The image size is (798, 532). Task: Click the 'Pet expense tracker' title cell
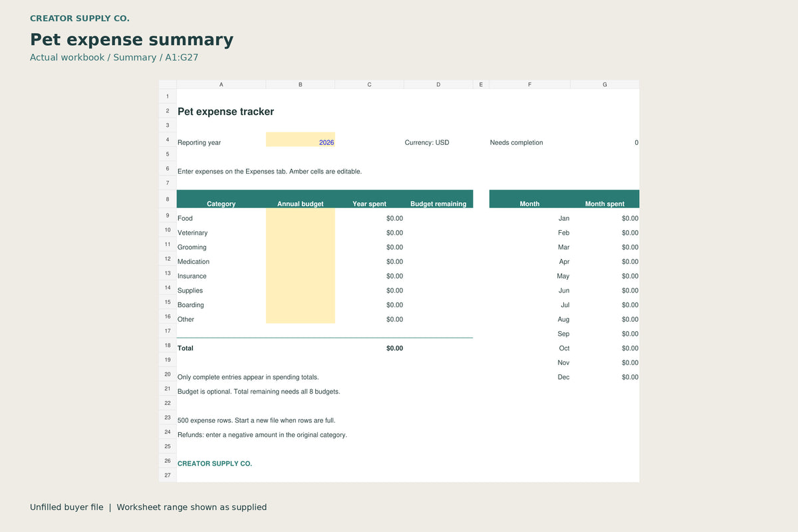tap(226, 112)
